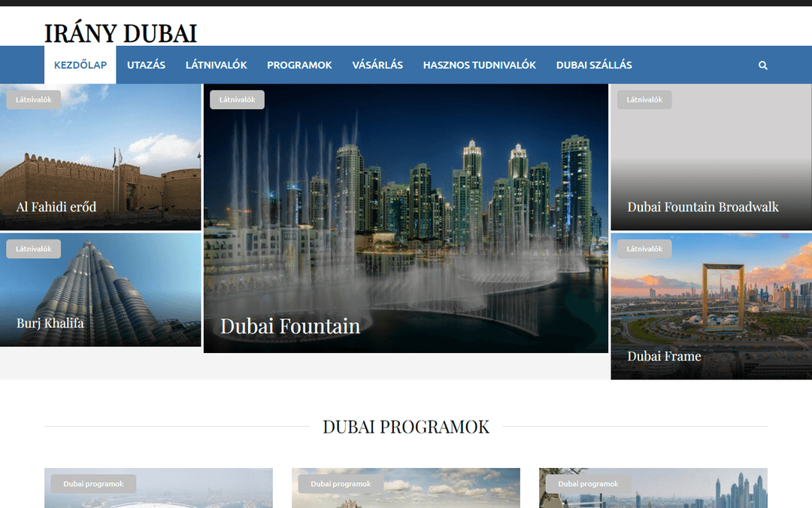The height and width of the screenshot is (508, 812).
Task: Select VÁSÁRLÁS in the navigation bar
Action: tap(377, 65)
